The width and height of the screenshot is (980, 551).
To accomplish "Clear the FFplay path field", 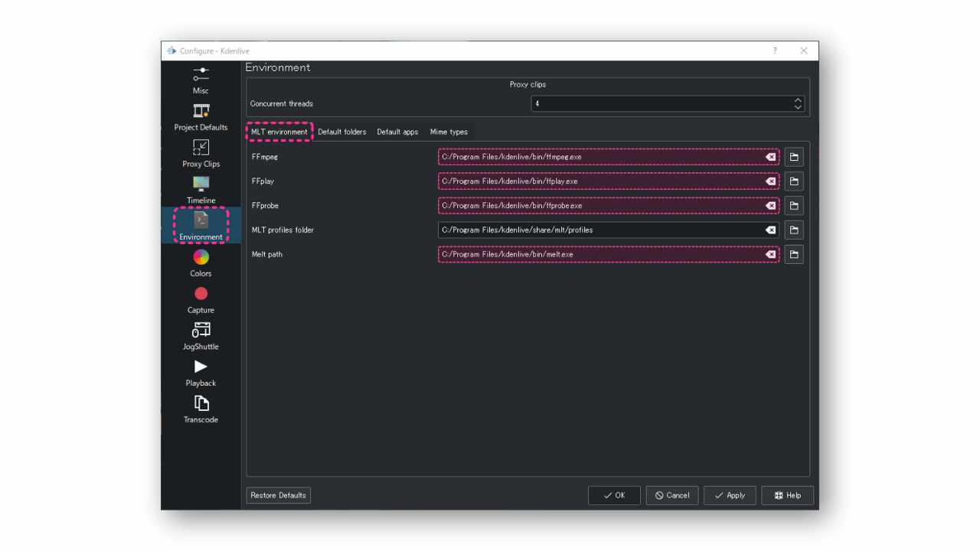I will pos(770,181).
